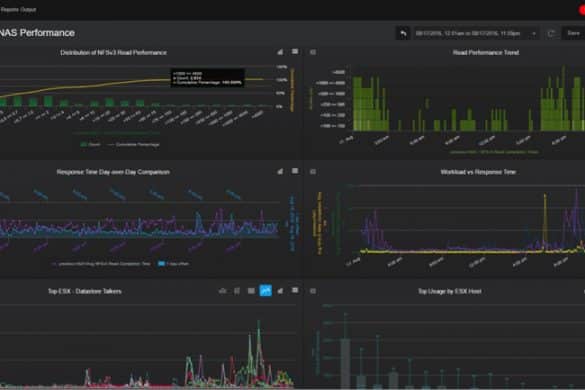Click the third view icon in Datastore Talkers toolbar

251,291
